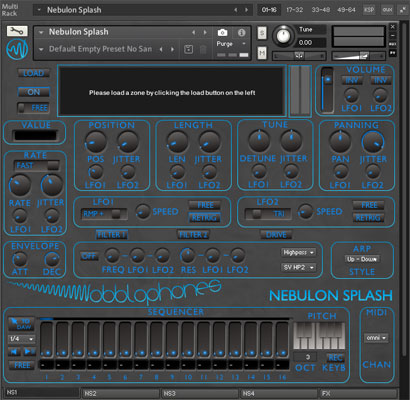This screenshot has width=410, height=400.
Task: Click the LOAD button
Action: tap(34, 73)
